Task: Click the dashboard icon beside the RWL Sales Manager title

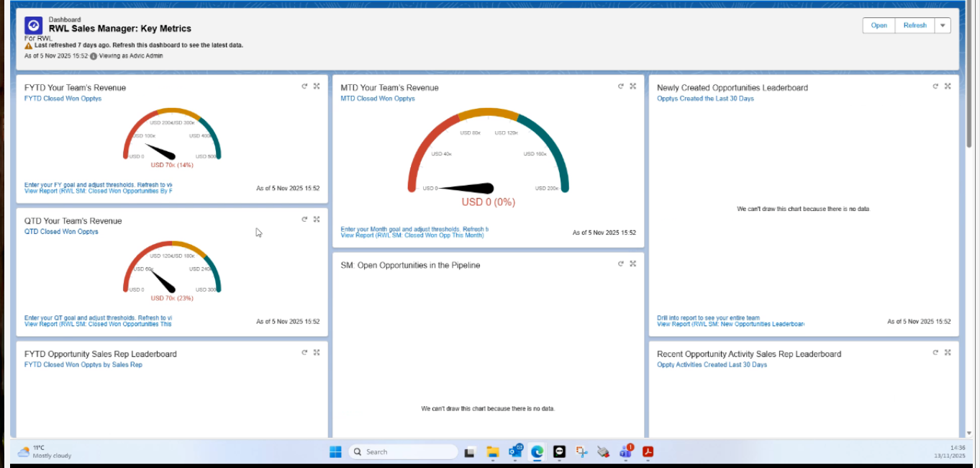Action: coord(33,25)
